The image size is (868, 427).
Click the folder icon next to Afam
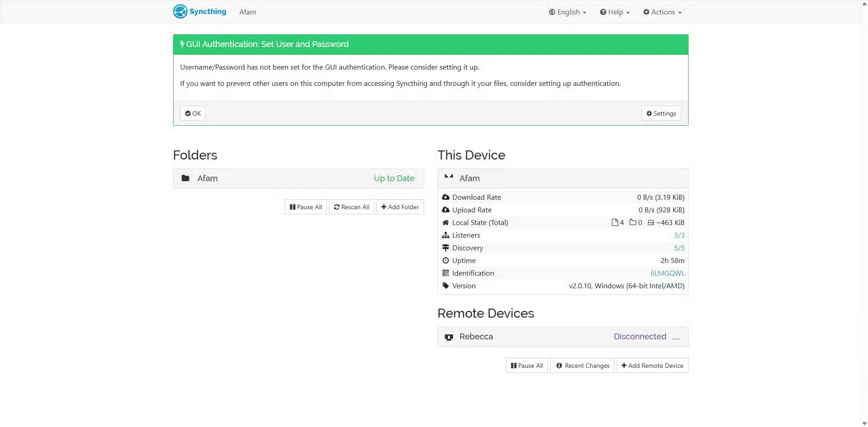(x=185, y=178)
